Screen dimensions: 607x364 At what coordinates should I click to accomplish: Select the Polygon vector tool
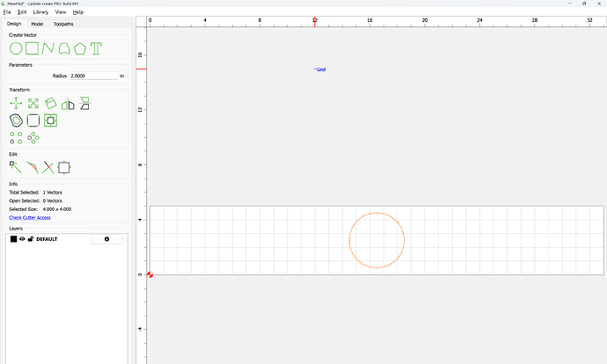pyautogui.click(x=80, y=48)
